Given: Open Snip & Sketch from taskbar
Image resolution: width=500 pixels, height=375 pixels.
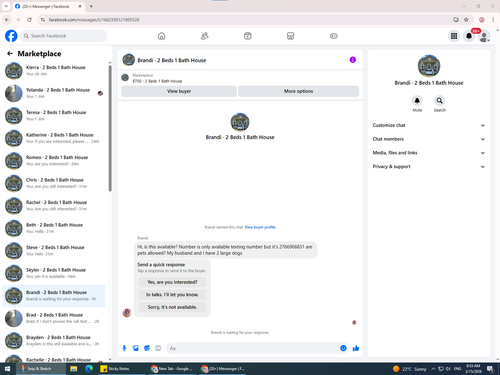Looking at the screenshot, I should [40, 369].
